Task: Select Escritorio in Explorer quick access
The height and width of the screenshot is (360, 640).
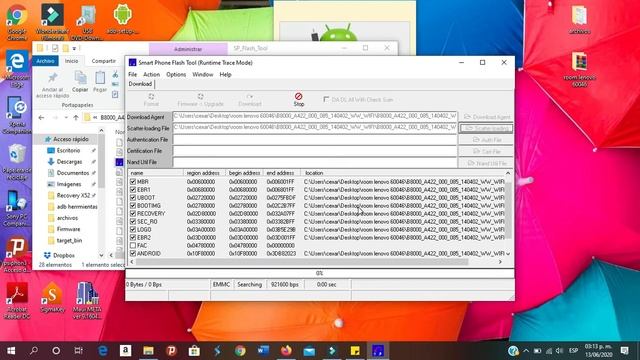Action: tap(68, 151)
